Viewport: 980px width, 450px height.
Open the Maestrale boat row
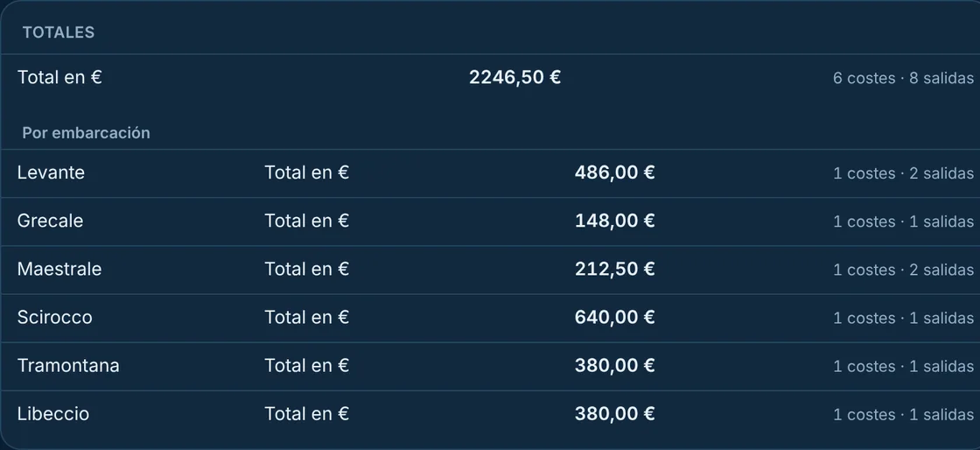(490, 270)
